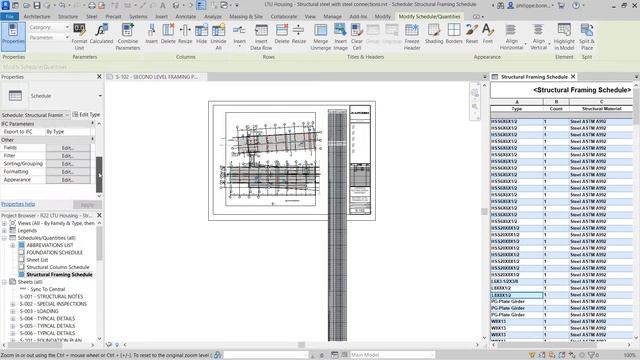Click Delete in the Columns panel
This screenshot has width=640, height=360.
tap(168, 33)
